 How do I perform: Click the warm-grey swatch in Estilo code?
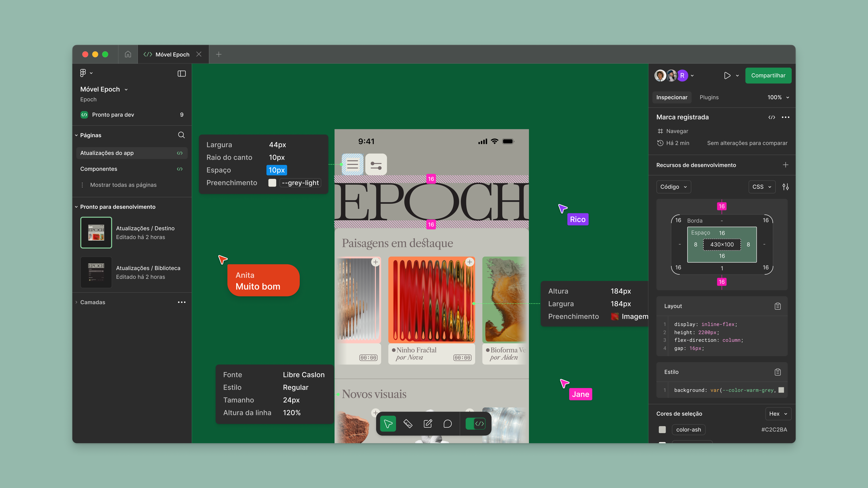point(781,390)
